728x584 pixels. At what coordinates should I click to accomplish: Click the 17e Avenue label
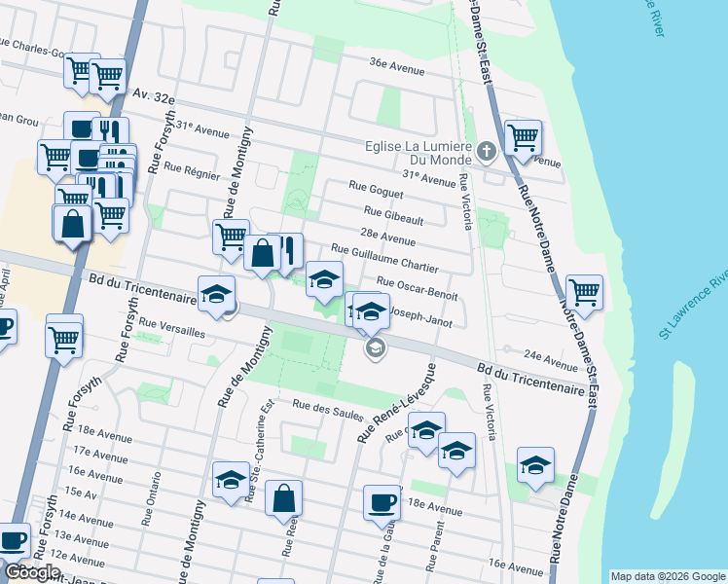coord(100,455)
